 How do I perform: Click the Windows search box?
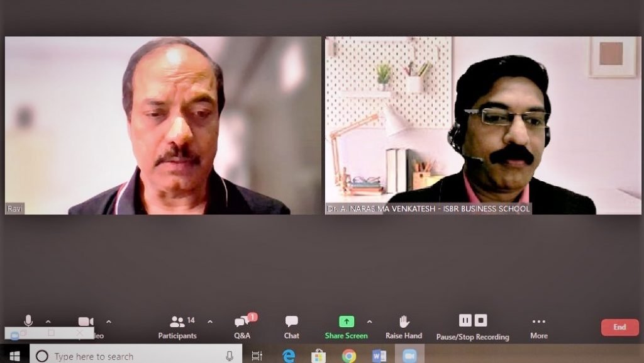[136, 355]
